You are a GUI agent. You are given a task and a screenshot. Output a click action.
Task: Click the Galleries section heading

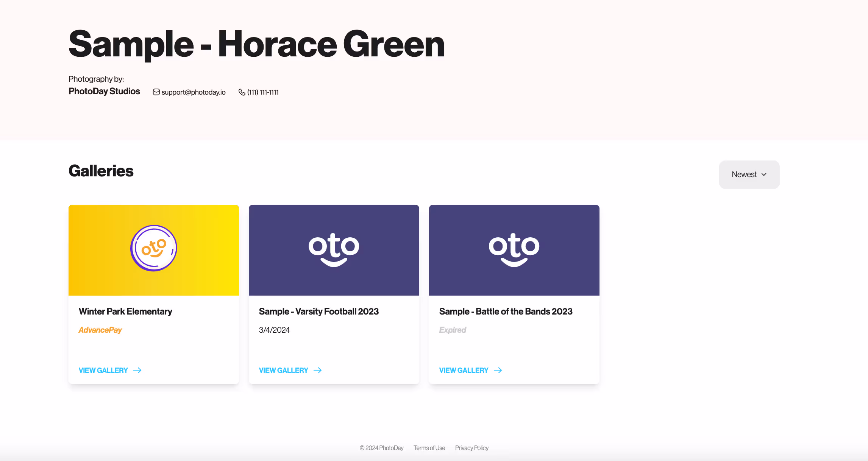click(101, 171)
